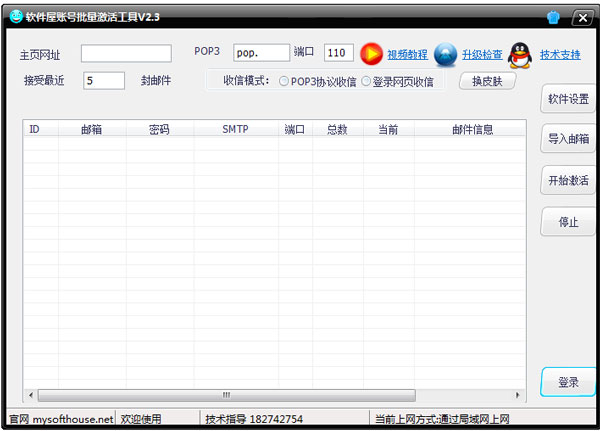This screenshot has width=600, height=431.
Task: Click the blue globe upgrade check icon
Action: click(445, 55)
